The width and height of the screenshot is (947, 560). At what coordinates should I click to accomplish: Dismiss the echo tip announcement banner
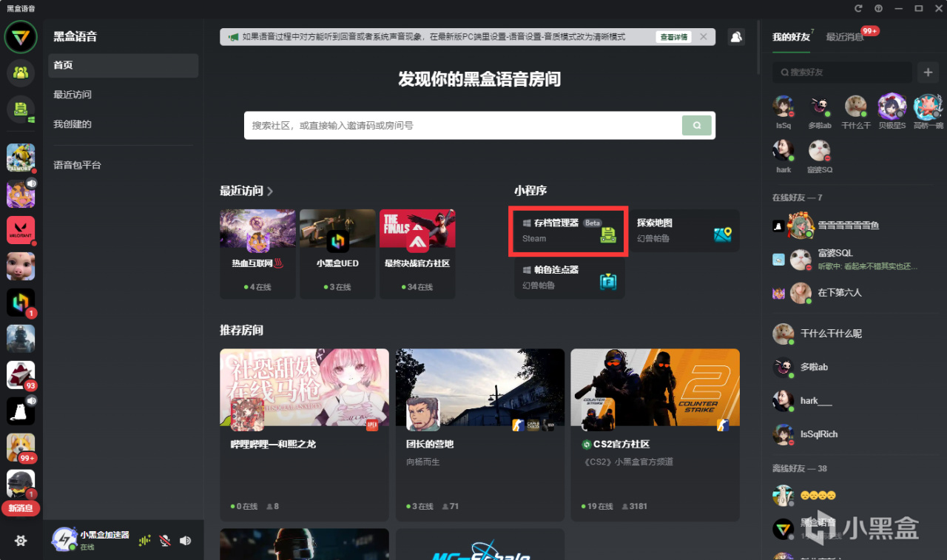point(704,37)
